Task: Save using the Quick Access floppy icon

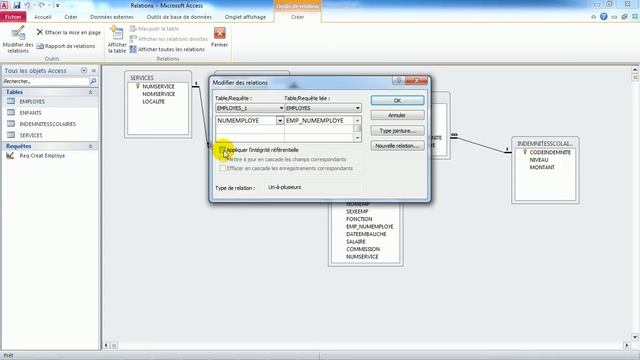Action: (17, 5)
